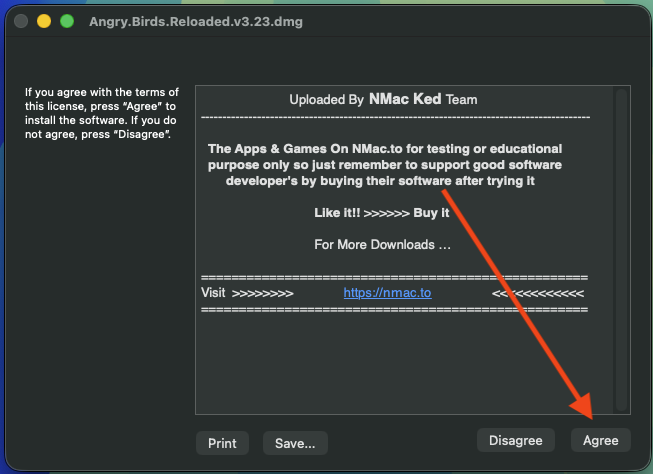Image resolution: width=653 pixels, height=474 pixels.
Task: Click the "Apps & Games On NMac.to" paragraph
Action: 385,165
